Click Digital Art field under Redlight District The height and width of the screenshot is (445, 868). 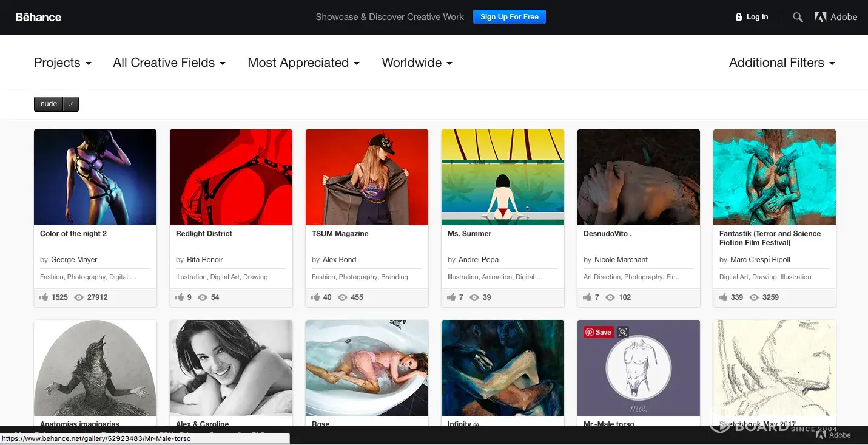point(224,277)
